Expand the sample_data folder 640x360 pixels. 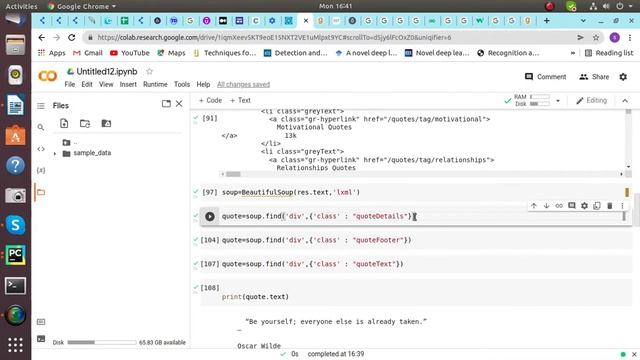(55, 153)
